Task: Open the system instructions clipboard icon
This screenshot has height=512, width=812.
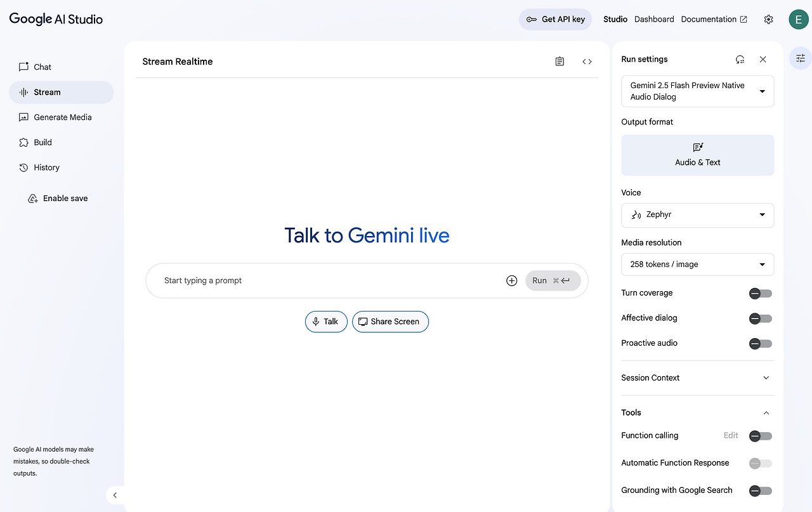Action: pos(560,62)
